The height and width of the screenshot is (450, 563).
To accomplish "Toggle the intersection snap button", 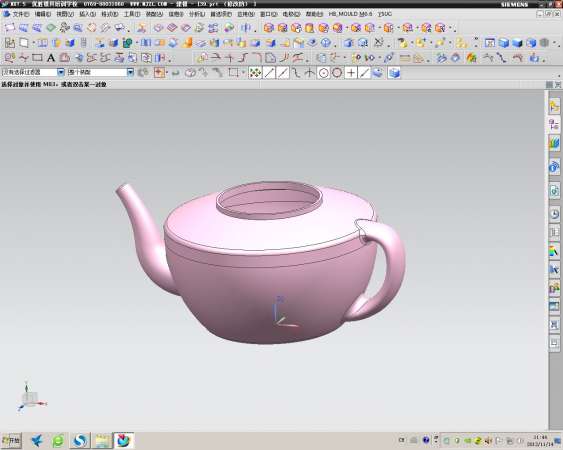I will tap(310, 73).
